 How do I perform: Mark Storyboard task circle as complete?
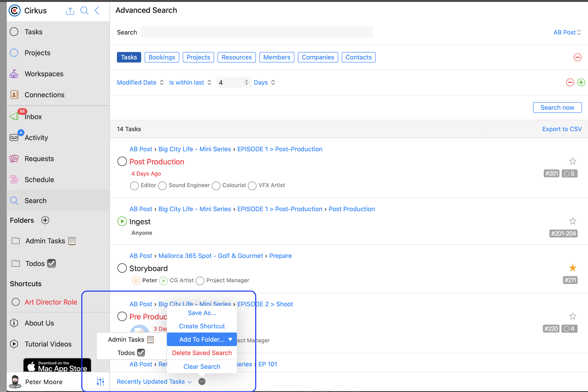pos(122,268)
